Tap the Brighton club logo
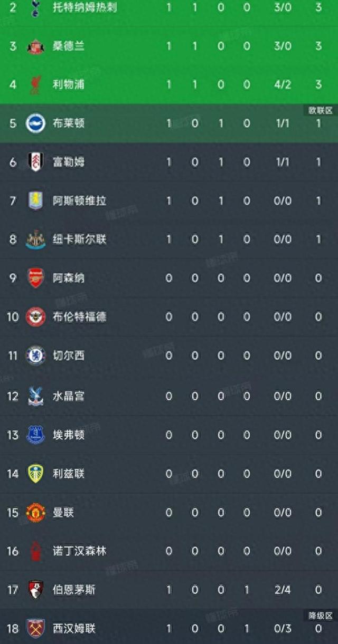Viewport: 338px width, 644px height. [x=36, y=123]
